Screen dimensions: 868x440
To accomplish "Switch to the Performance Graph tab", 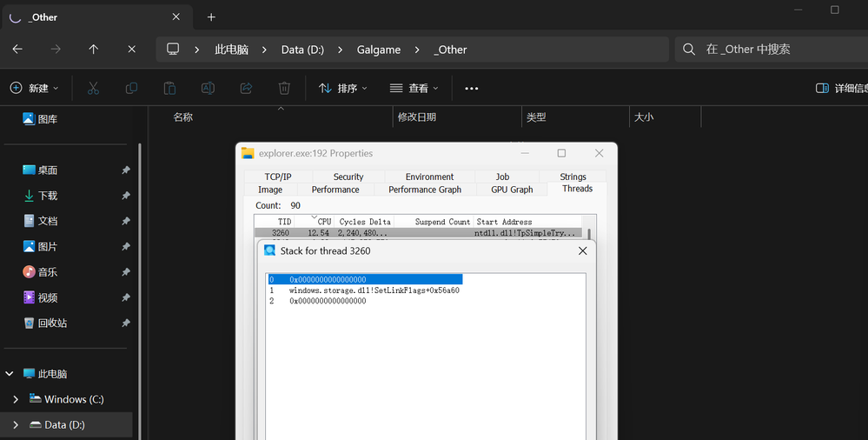I will click(425, 190).
